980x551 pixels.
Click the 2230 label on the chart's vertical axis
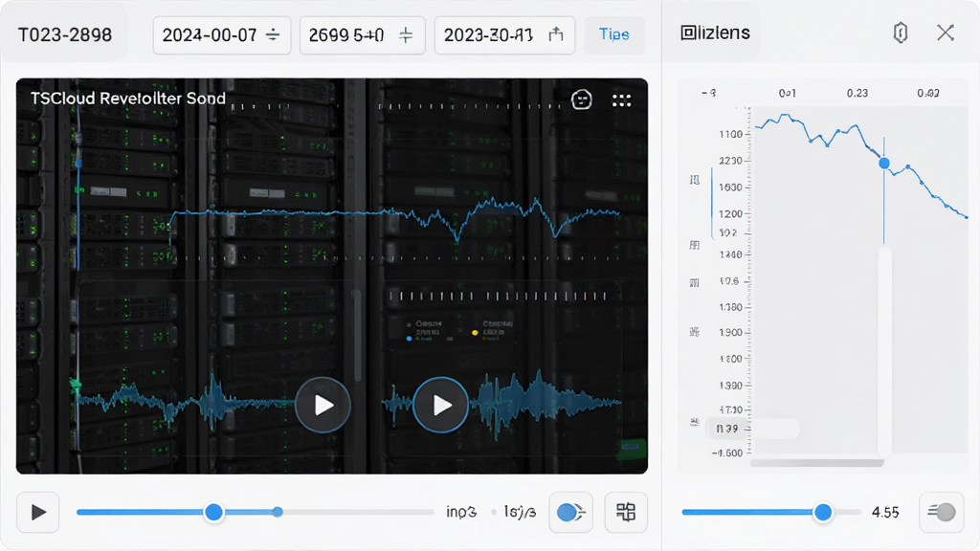coord(730,161)
